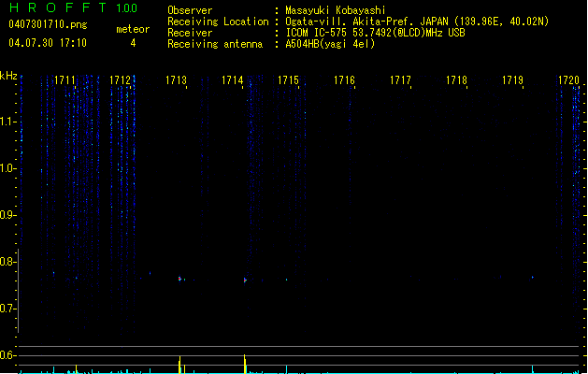Click the date stamp 04.07.30 17:10

[x=48, y=43]
